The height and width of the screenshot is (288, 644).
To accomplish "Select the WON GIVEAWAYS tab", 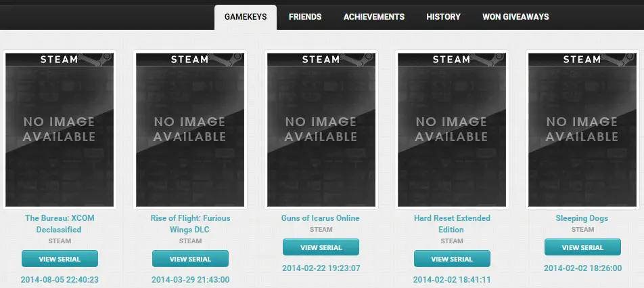I will (515, 17).
